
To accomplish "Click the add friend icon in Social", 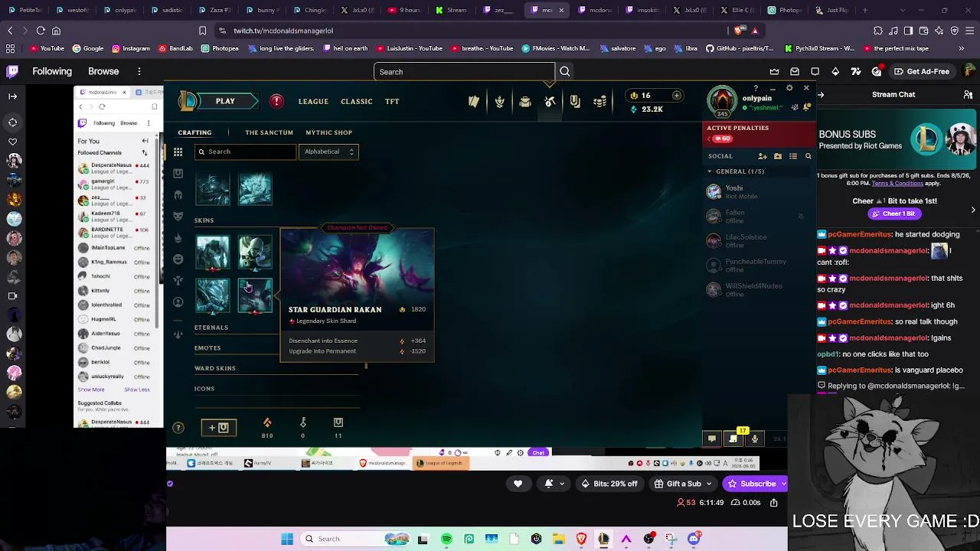I will tap(763, 156).
